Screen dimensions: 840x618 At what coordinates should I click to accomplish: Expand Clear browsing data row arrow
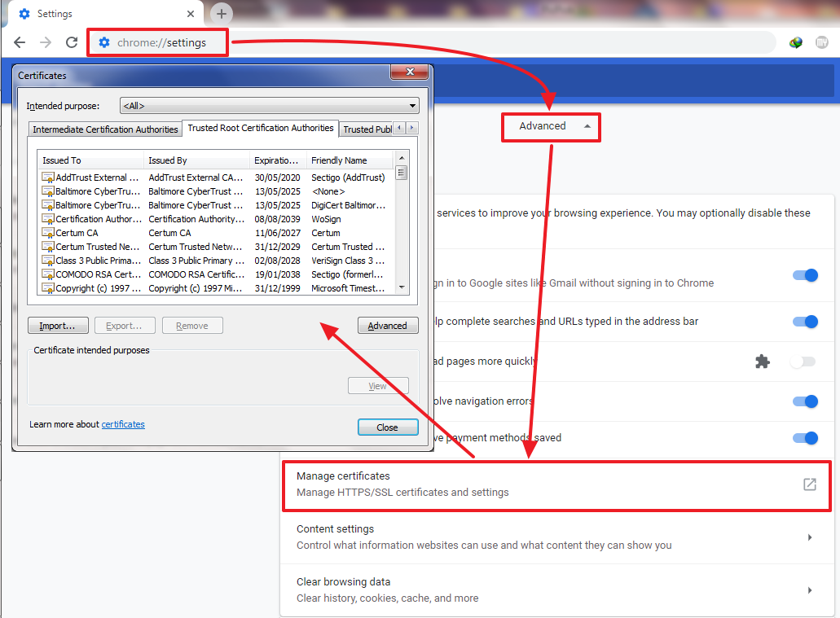810,590
